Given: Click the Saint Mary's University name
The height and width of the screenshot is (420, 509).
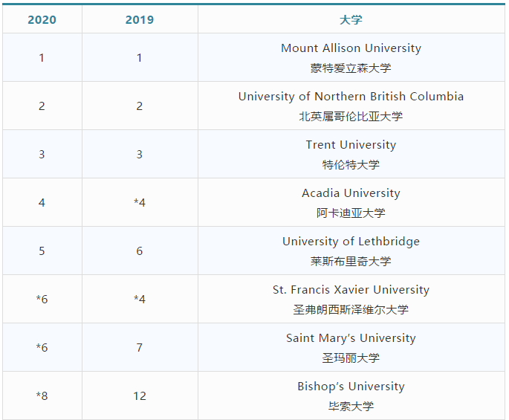Looking at the screenshot, I should coord(351,338).
